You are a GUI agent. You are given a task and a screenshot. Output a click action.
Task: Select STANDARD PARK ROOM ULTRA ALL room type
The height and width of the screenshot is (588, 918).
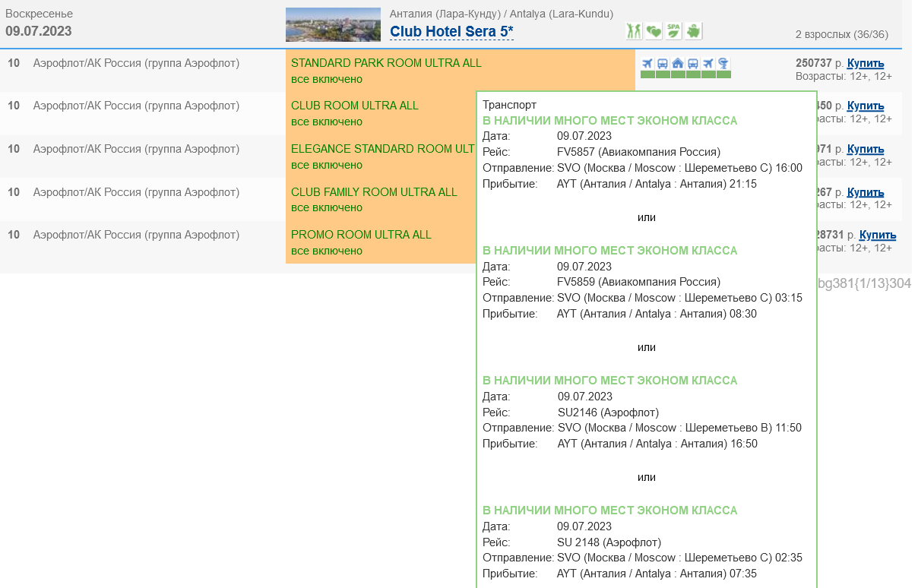coord(386,63)
